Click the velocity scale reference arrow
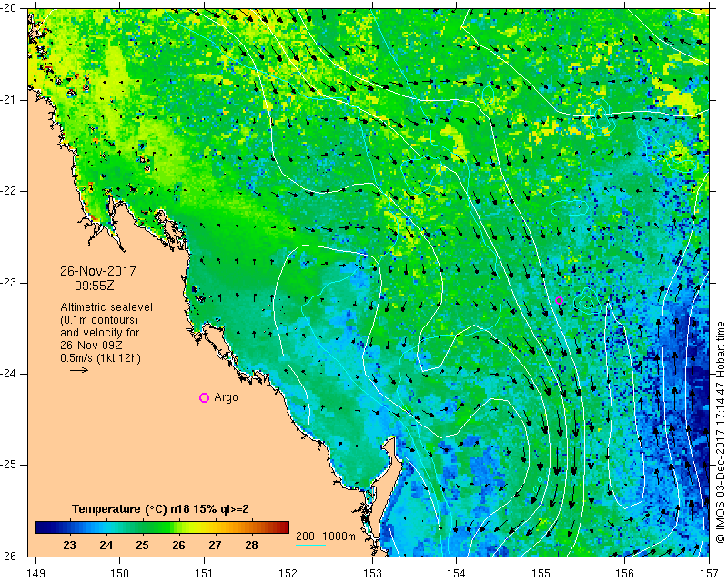 (79, 370)
